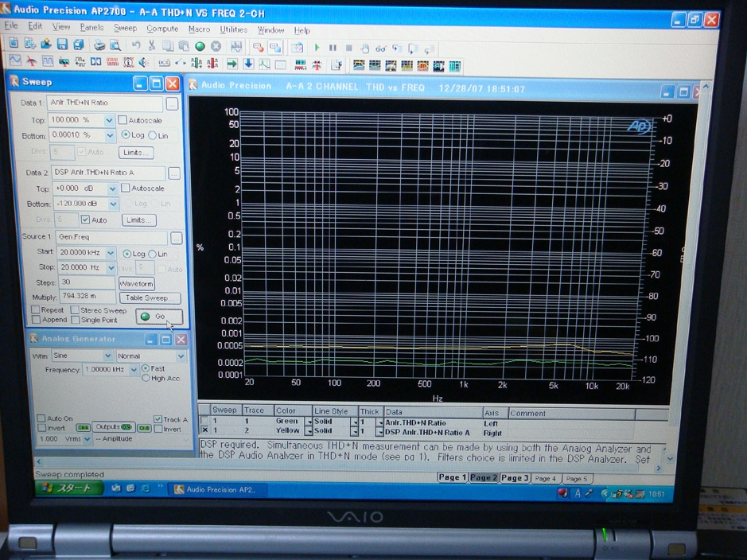
Task: Click the hand breakpoint icon
Action: [x=365, y=48]
